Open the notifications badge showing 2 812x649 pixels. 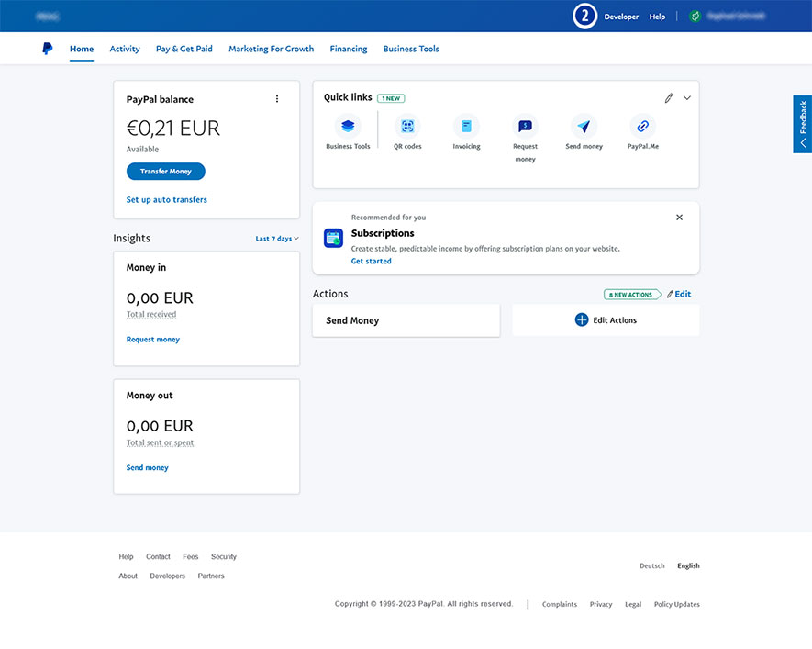[x=585, y=17]
